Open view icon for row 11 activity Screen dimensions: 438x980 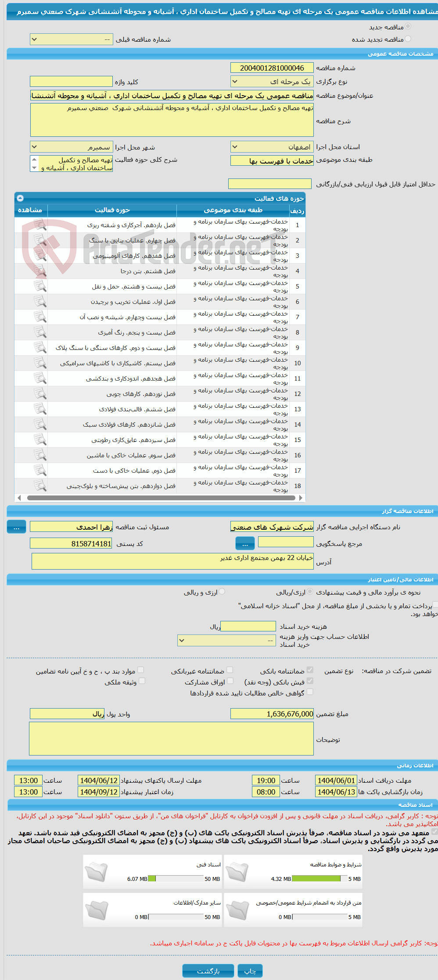[x=40, y=378]
